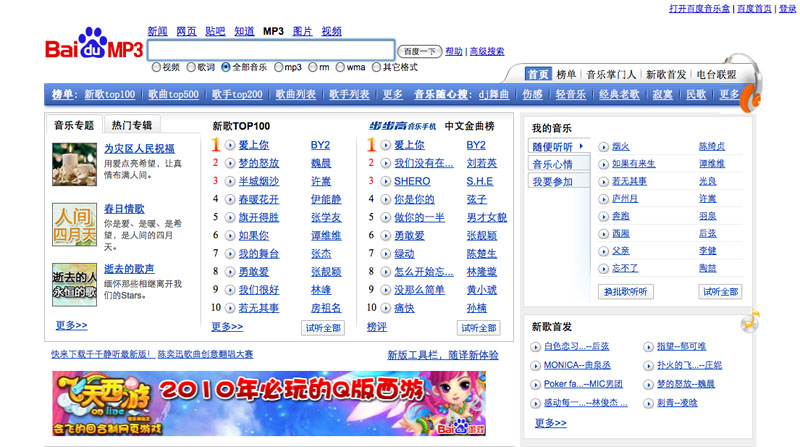Select the 视频 radio option
The height and width of the screenshot is (447, 800).
pos(156,67)
